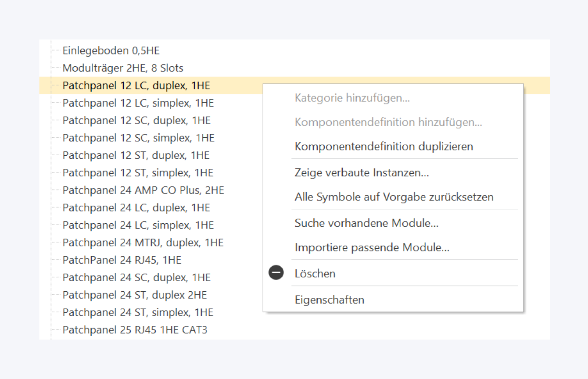The width and height of the screenshot is (588, 379).
Task: Select tree item 'Einlegeboden 0,5HE'
Action: click(111, 50)
